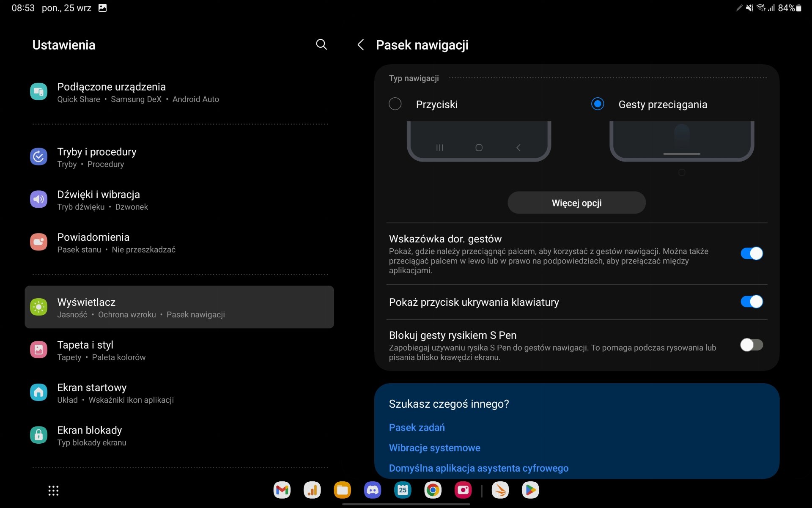Tap the screenshot image icon in status bar
Image resolution: width=812 pixels, height=508 pixels.
pos(103,8)
